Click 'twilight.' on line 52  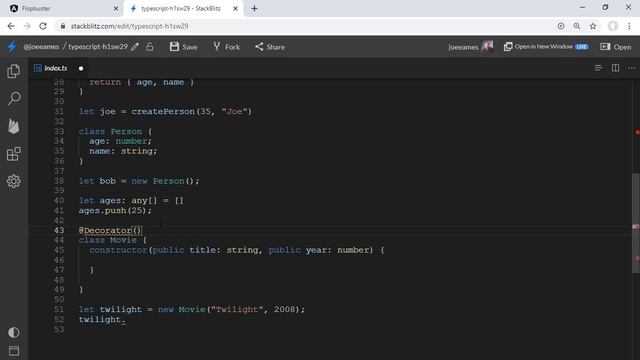(102, 319)
